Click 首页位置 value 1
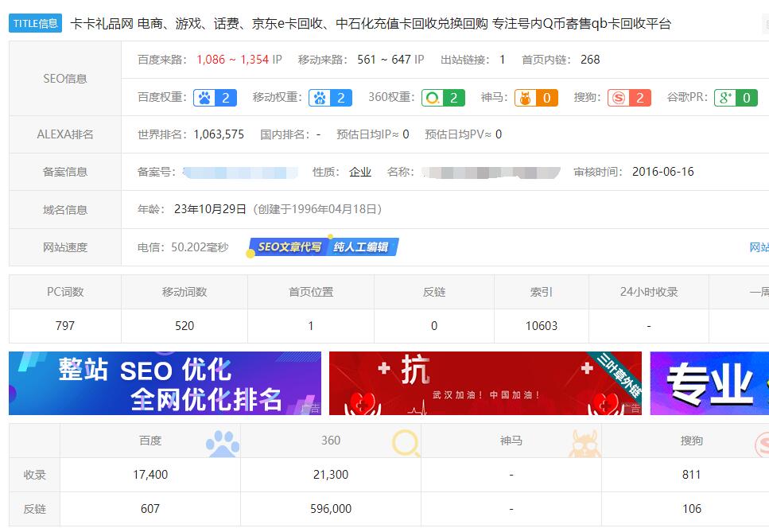 [311, 326]
